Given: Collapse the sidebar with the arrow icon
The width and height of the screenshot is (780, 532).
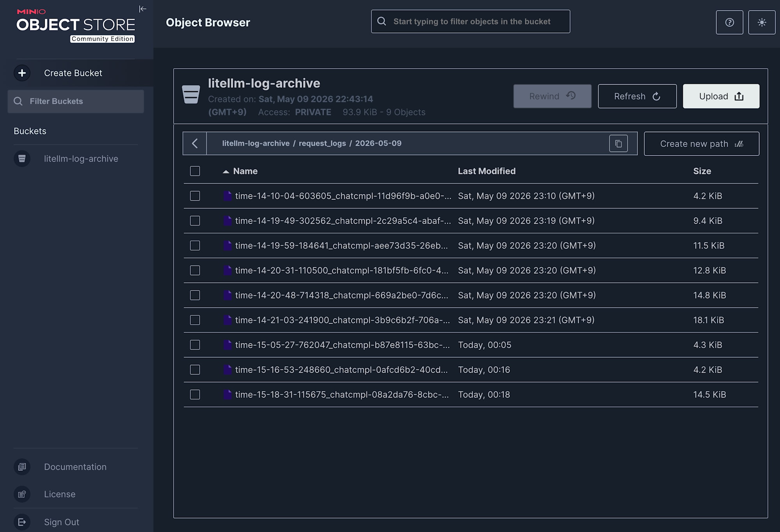Looking at the screenshot, I should tap(143, 9).
